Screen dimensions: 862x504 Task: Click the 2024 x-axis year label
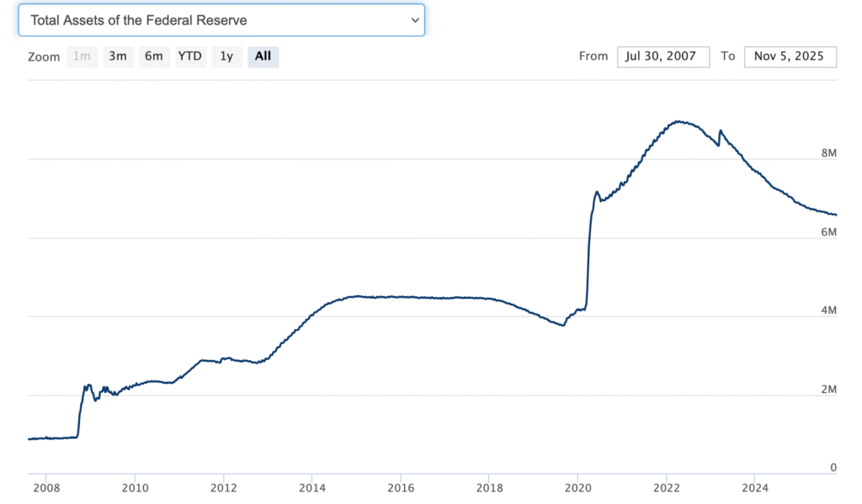755,487
